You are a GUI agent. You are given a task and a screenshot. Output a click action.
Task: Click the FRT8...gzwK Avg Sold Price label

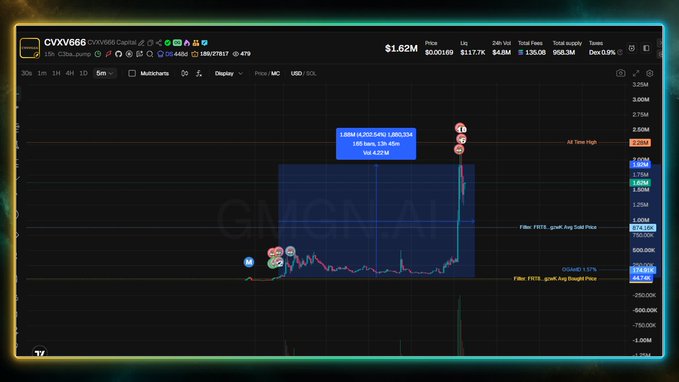tap(558, 227)
